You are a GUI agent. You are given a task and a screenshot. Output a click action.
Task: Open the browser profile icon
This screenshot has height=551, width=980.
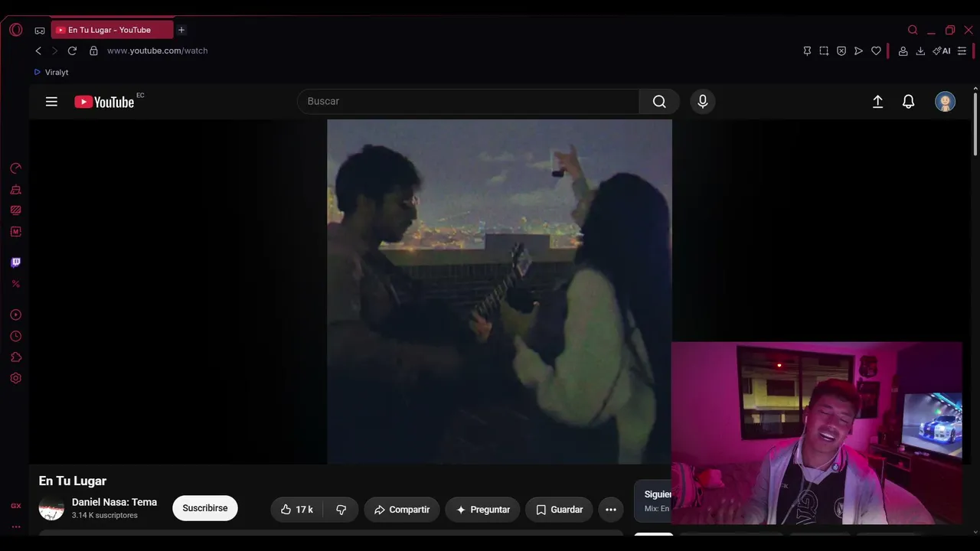click(903, 51)
